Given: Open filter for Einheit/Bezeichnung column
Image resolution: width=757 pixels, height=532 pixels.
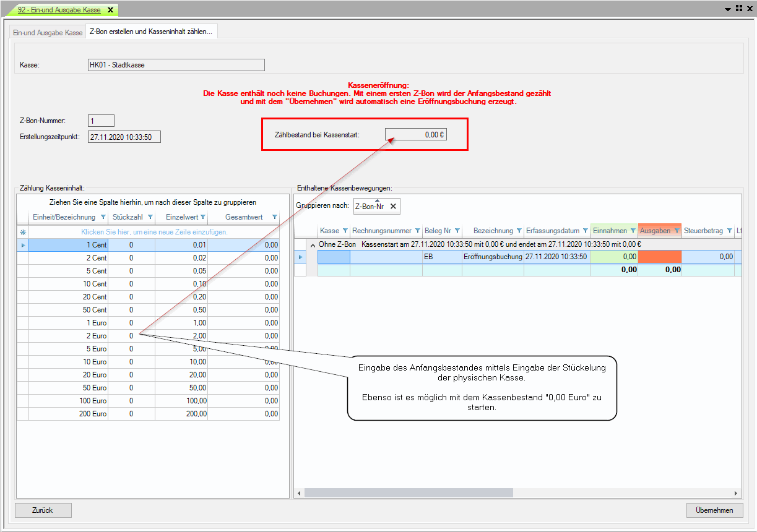Looking at the screenshot, I should tap(103, 217).
